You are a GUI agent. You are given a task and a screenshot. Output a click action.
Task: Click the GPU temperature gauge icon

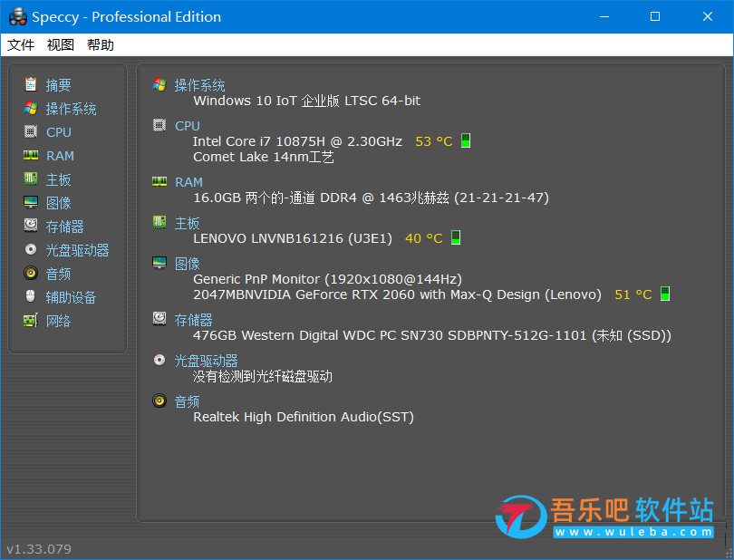click(665, 294)
